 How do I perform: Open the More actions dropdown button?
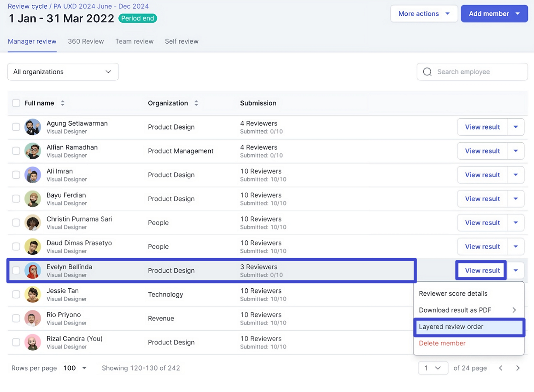424,14
